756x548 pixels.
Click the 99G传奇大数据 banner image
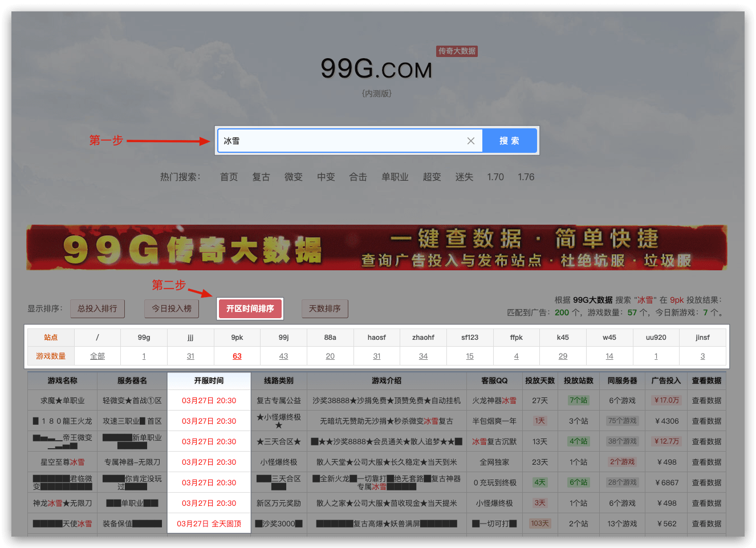[376, 247]
